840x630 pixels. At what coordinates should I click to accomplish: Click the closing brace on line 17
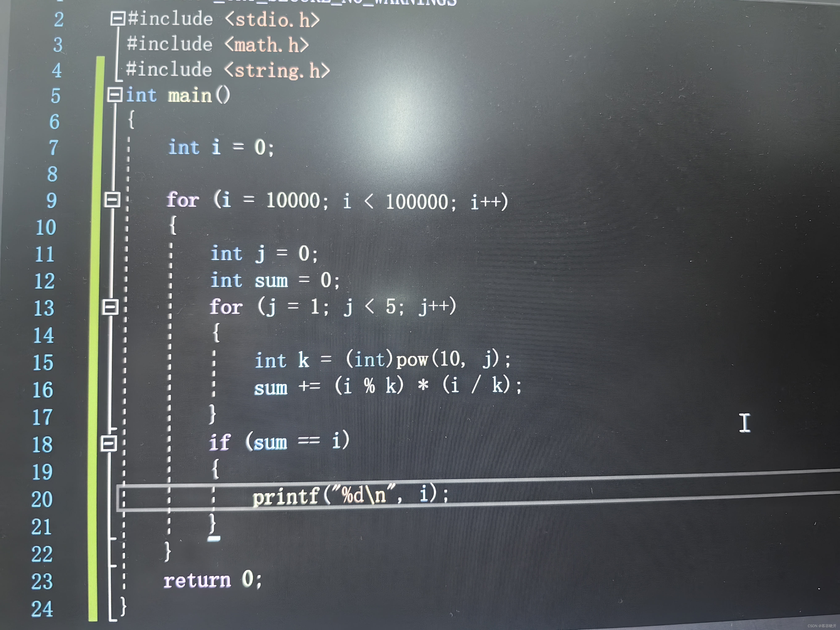(213, 414)
